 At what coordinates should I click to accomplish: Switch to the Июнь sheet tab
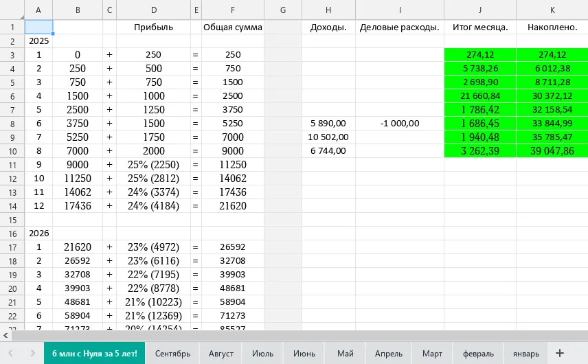304,354
